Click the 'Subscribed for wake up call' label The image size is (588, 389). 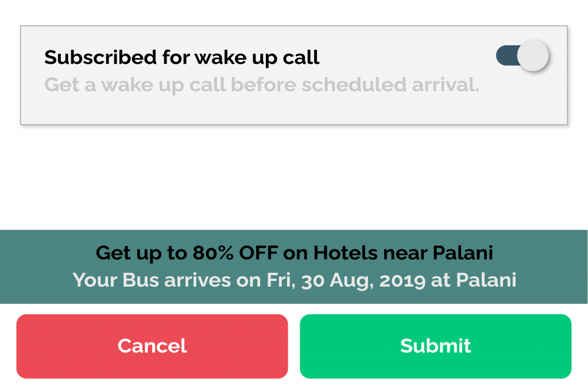181,57
